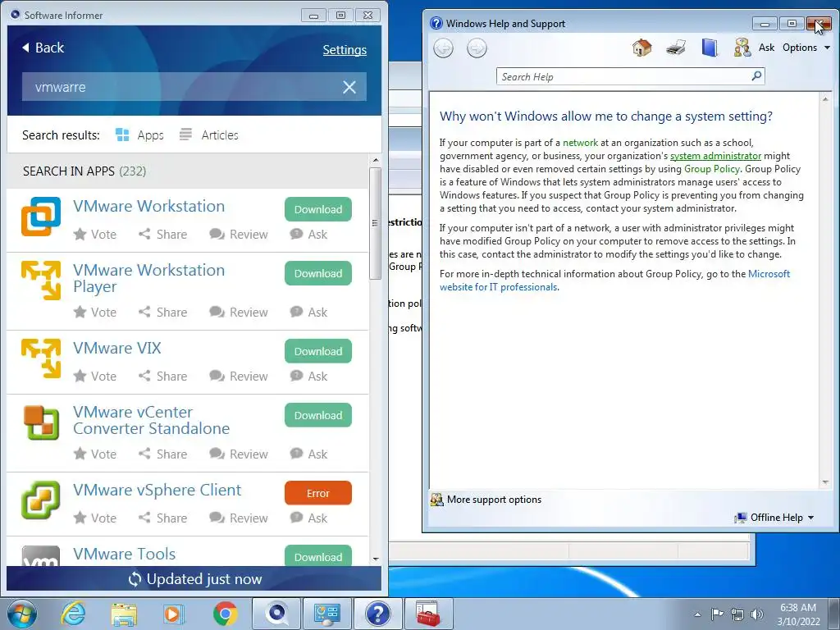
Task: Click Ask in Help toolbar
Action: coord(755,48)
